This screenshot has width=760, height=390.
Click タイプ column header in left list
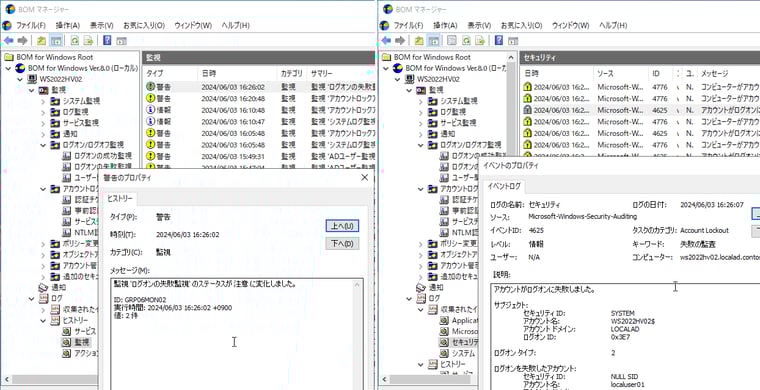(x=170, y=73)
